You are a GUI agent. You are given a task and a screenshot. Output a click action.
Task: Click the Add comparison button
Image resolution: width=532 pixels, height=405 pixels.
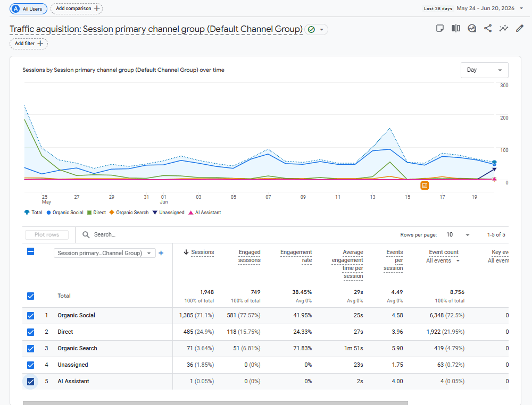(77, 9)
